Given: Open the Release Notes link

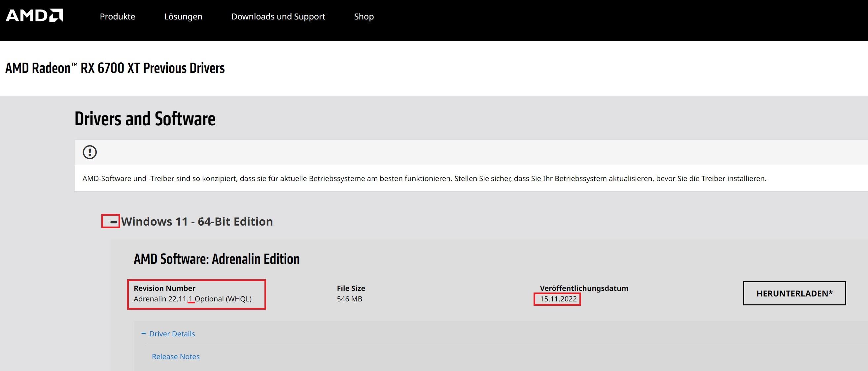Looking at the screenshot, I should (x=176, y=356).
